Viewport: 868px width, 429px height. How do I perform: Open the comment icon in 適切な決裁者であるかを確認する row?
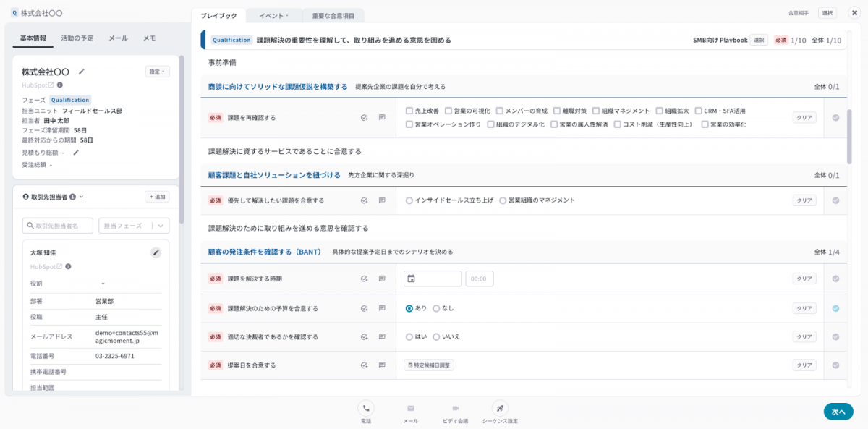point(382,336)
